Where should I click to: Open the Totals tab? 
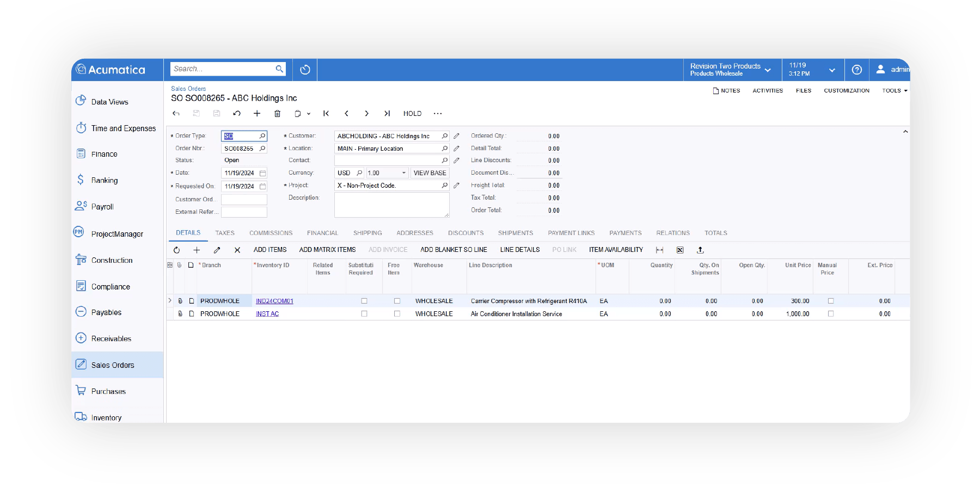pos(716,233)
